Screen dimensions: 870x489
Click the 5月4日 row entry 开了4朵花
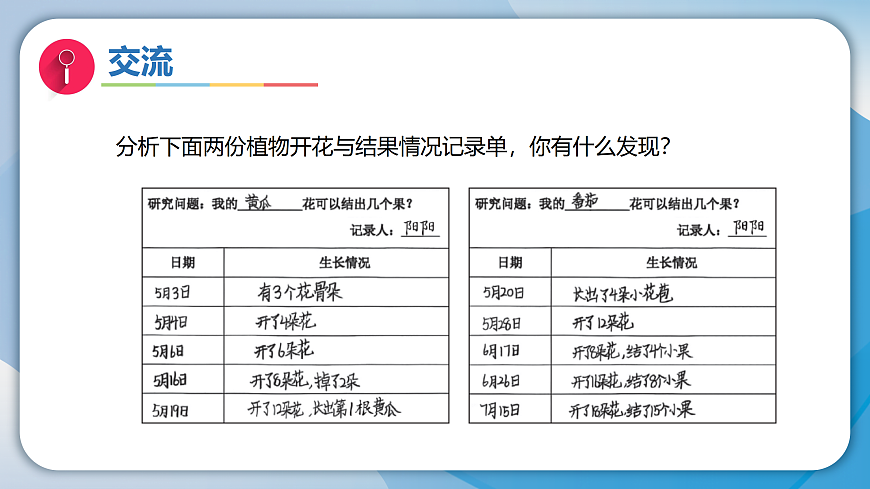click(286, 321)
